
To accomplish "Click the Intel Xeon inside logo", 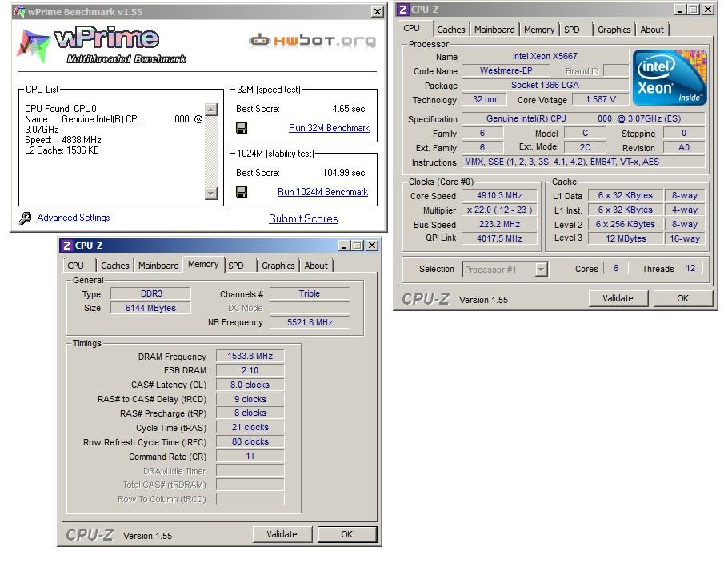I will click(670, 78).
